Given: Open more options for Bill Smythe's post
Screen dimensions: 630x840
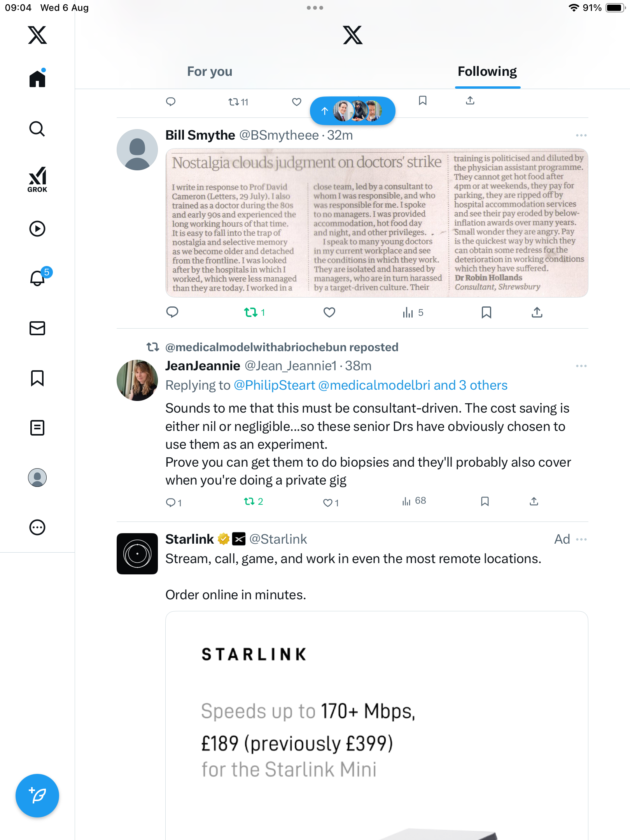Looking at the screenshot, I should (581, 135).
